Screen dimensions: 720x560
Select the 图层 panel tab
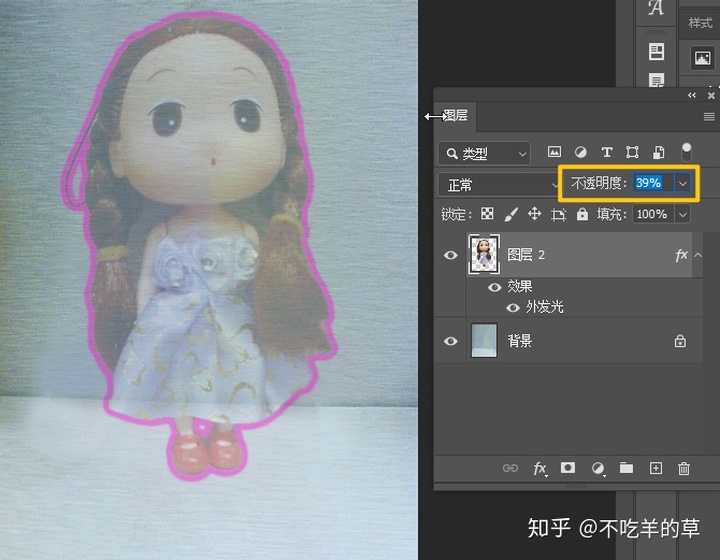pos(455,116)
